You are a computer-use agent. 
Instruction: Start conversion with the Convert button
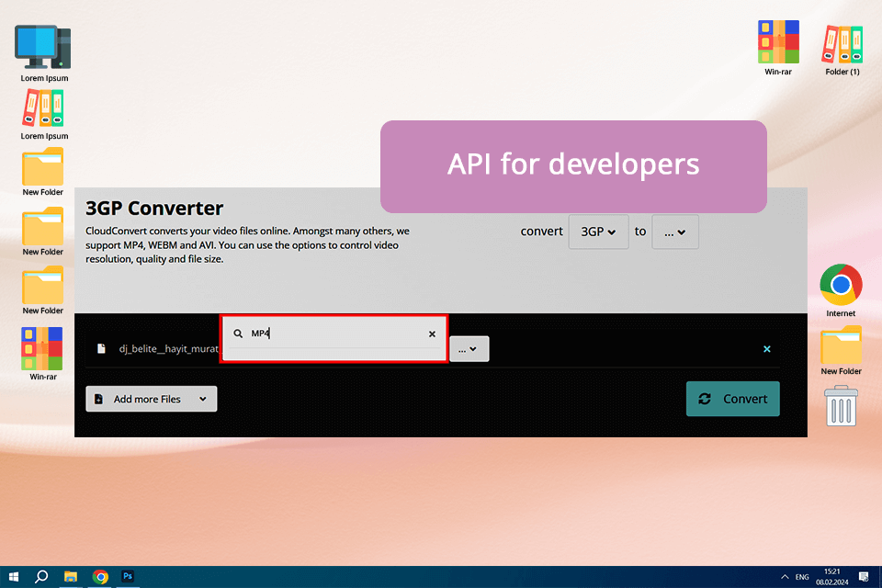tap(733, 399)
